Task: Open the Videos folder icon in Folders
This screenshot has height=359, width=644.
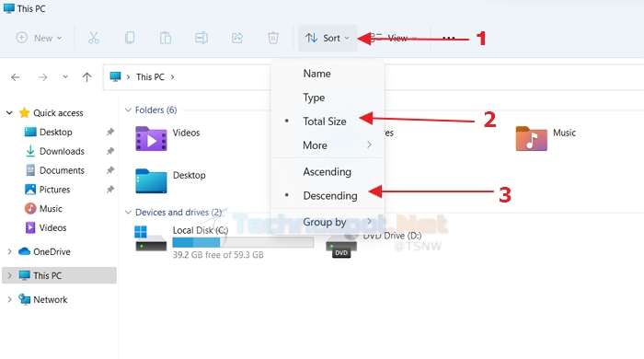Action: pyautogui.click(x=151, y=139)
